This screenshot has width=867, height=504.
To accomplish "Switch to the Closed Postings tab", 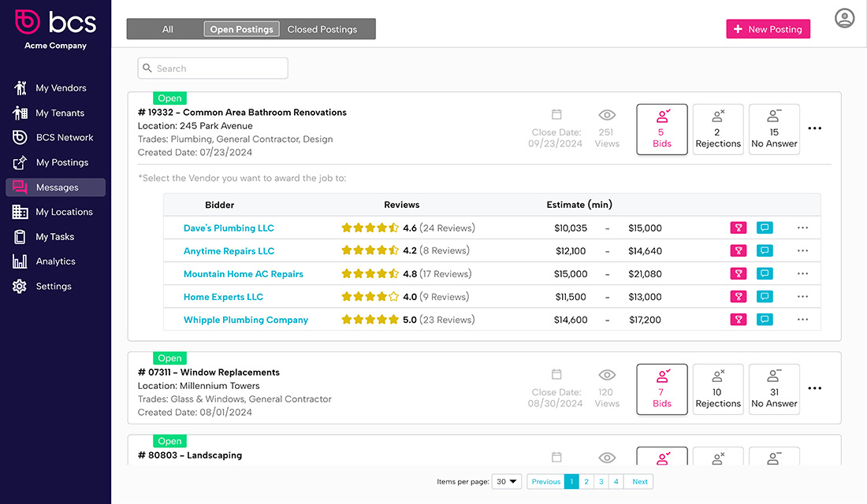I will 322,28.
